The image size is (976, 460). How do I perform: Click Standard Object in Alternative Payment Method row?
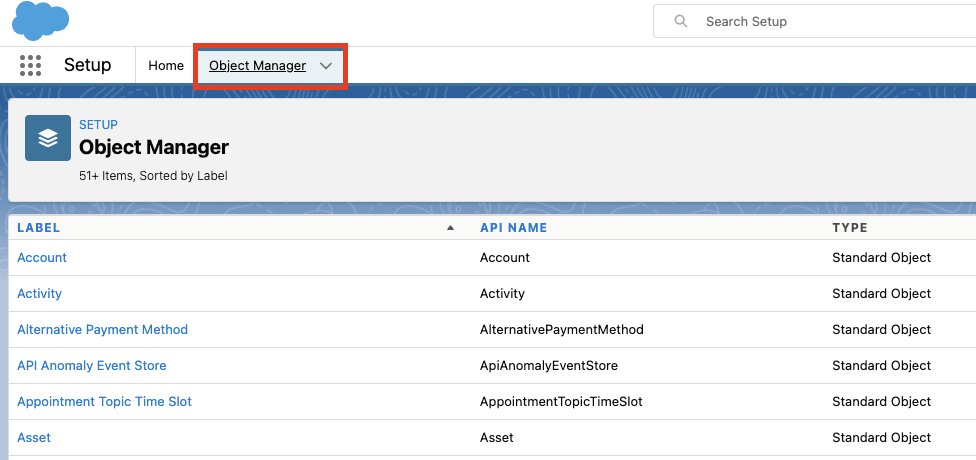(881, 329)
